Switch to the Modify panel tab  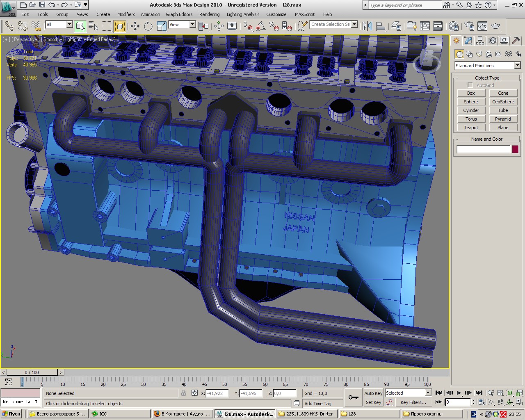pyautogui.click(x=468, y=41)
